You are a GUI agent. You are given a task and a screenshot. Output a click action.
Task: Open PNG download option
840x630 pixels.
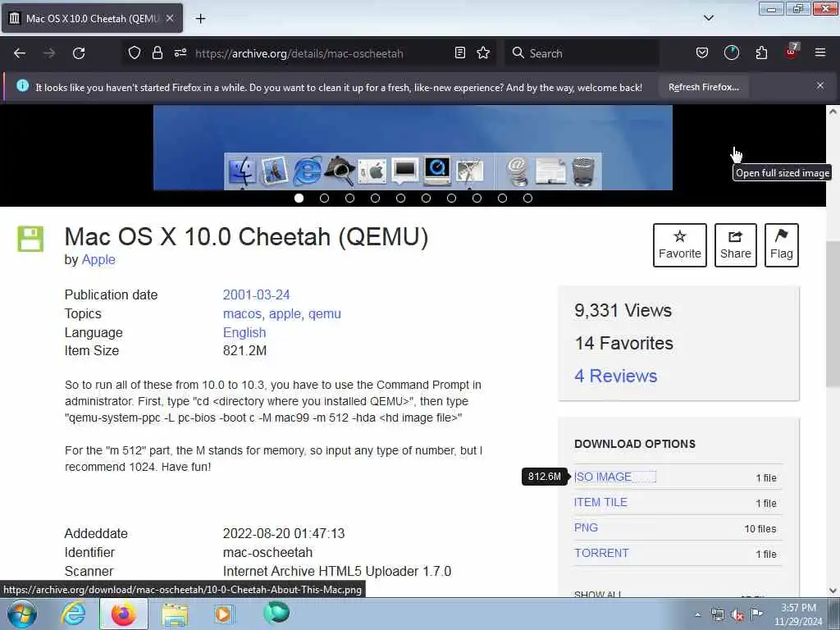pyautogui.click(x=586, y=527)
